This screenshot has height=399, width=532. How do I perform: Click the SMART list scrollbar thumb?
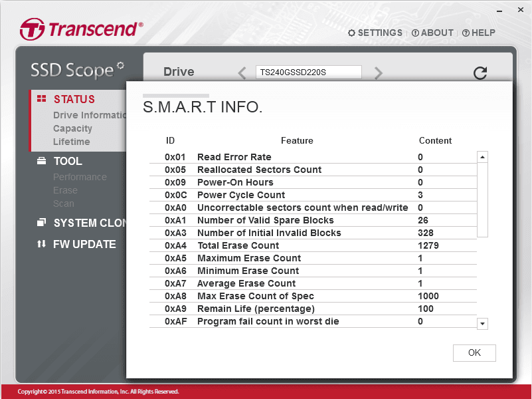coord(482,199)
